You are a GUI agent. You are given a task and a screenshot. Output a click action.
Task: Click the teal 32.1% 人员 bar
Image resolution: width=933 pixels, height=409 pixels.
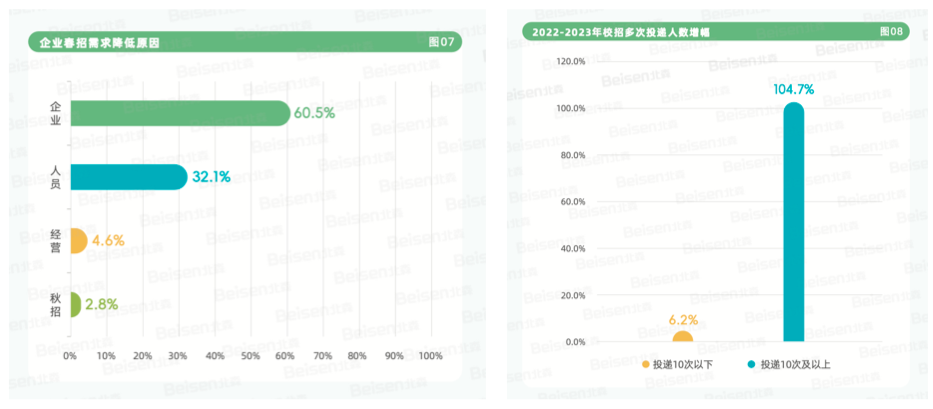click(129, 177)
